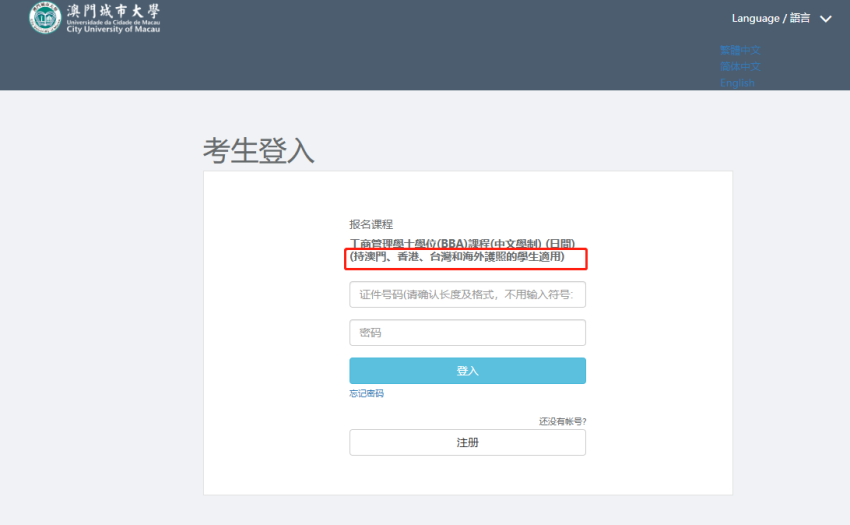Viewport: 850px width, 525px height.
Task: Focus the 证件号码 ID number field
Action: (x=467, y=294)
